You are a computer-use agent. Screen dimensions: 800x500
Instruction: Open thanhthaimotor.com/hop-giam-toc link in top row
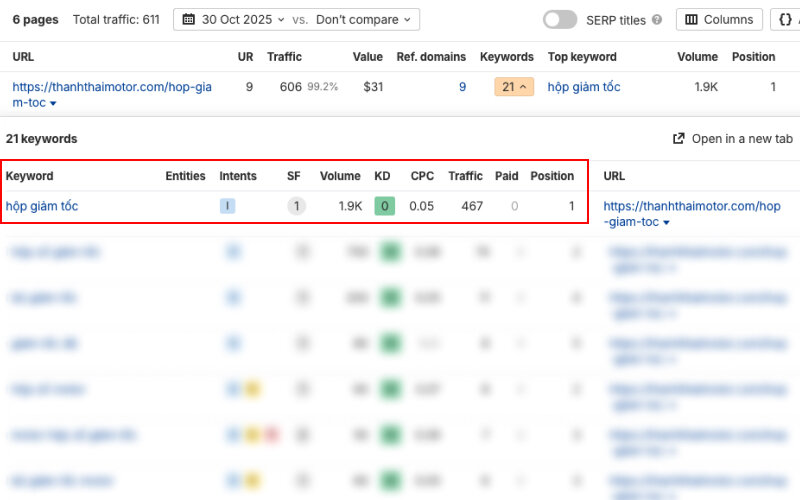112,94
